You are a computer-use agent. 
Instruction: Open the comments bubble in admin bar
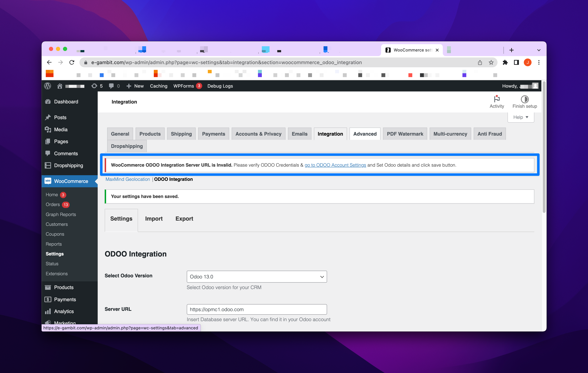(x=114, y=86)
